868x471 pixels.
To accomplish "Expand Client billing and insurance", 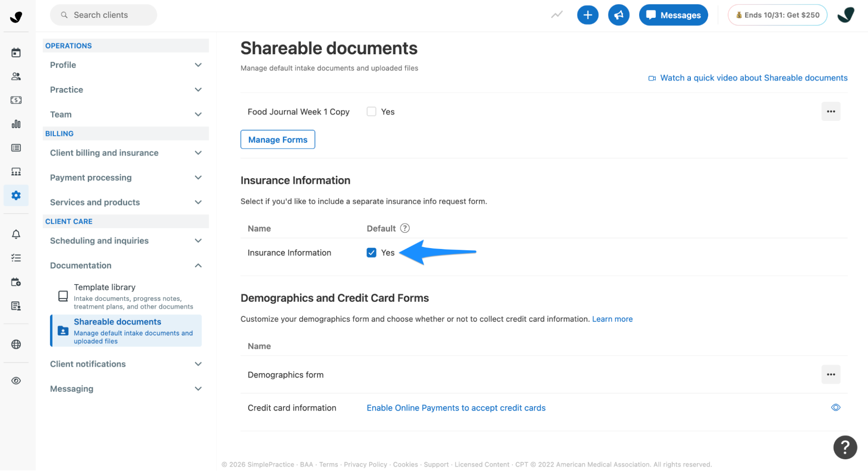I will 125,153.
